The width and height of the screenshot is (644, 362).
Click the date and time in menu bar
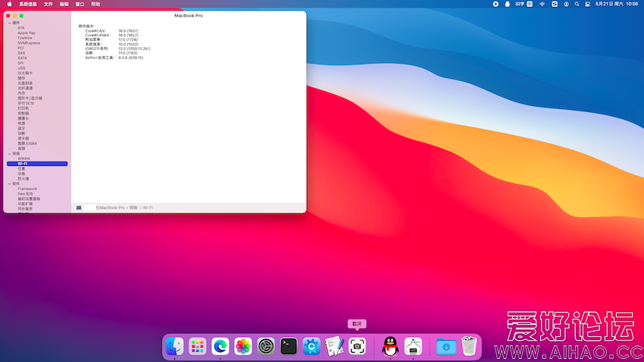[617, 4]
